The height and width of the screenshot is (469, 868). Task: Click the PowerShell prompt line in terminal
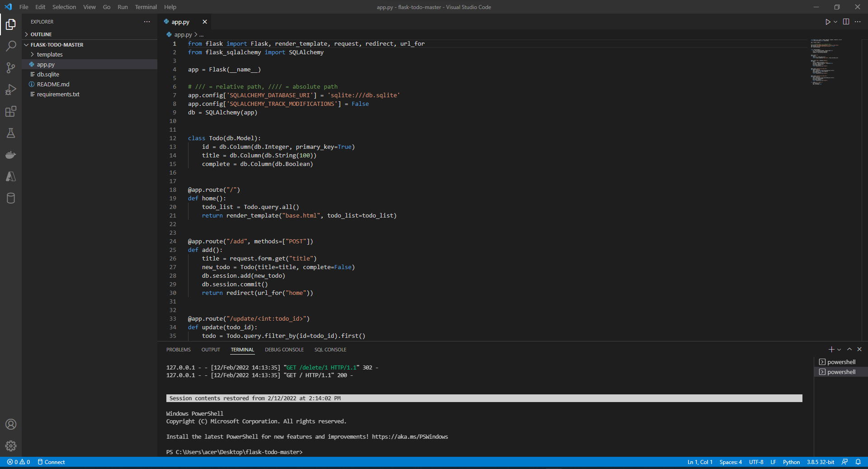(234, 452)
